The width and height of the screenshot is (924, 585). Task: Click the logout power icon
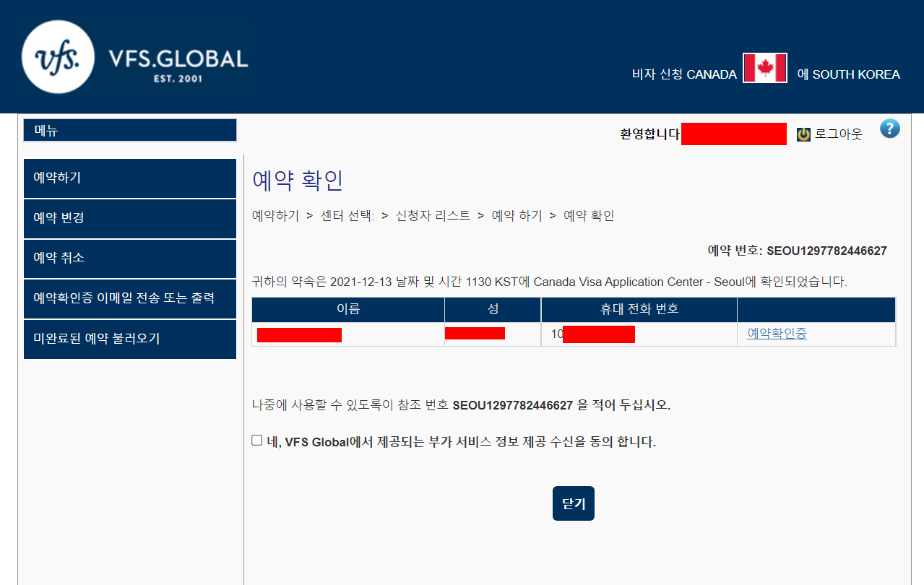pyautogui.click(x=803, y=134)
